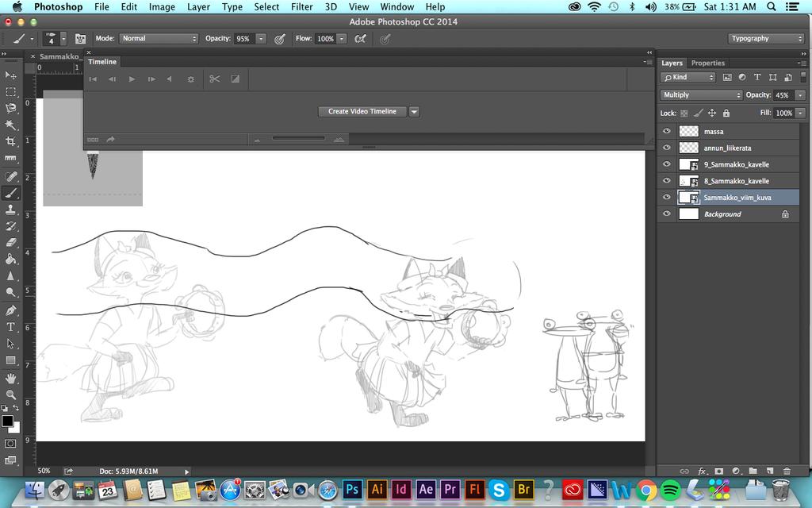
Task: Click the Create Video Timeline button
Action: [362, 111]
